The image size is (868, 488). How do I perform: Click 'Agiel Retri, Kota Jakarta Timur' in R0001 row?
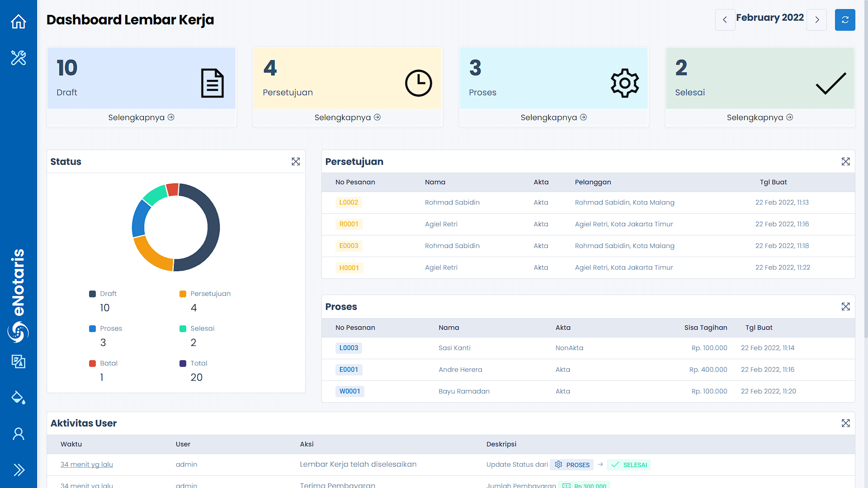624,224
